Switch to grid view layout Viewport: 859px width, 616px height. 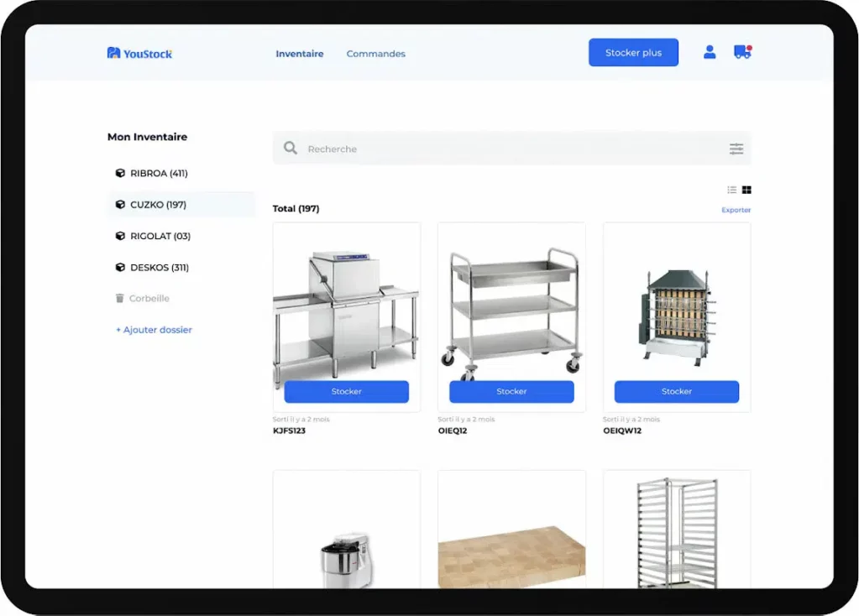pos(746,190)
